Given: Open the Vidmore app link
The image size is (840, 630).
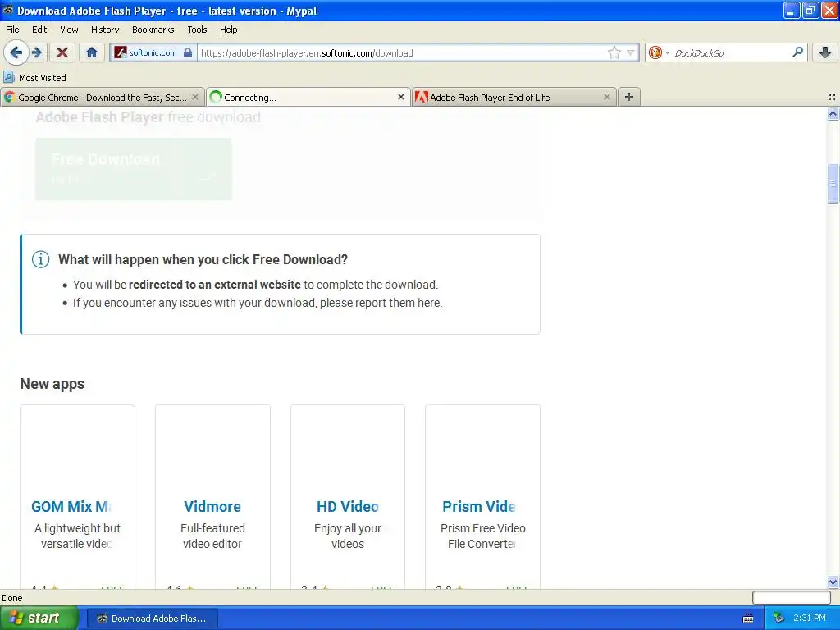Looking at the screenshot, I should click(x=212, y=506).
